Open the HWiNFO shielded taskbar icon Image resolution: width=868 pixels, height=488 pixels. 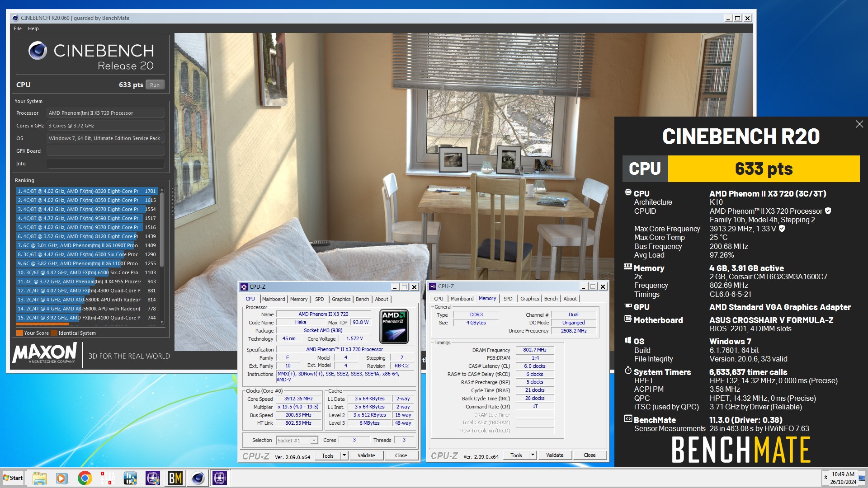(x=130, y=478)
